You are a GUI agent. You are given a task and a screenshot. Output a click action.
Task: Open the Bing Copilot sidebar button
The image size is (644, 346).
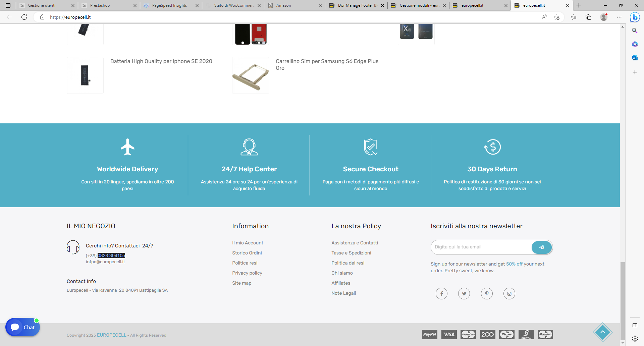click(635, 17)
